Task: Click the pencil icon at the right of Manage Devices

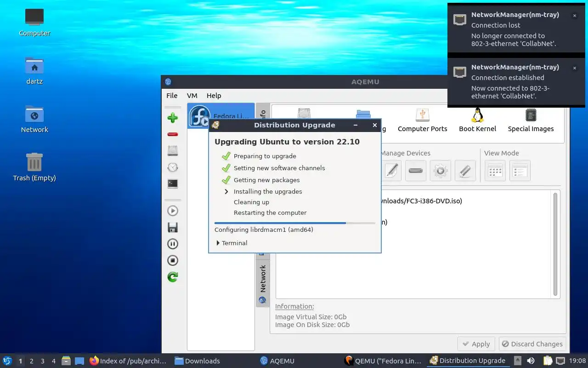Action: pyautogui.click(x=465, y=171)
